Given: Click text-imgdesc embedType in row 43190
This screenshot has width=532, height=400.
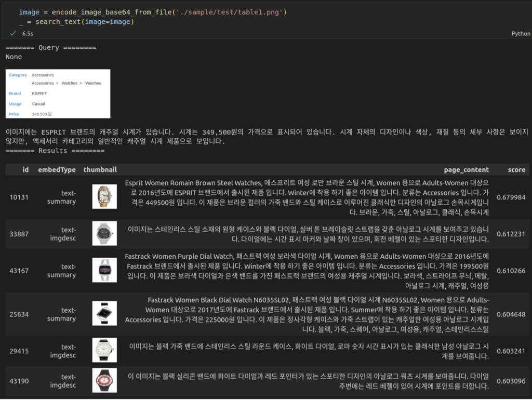Looking at the screenshot, I should 63,381.
